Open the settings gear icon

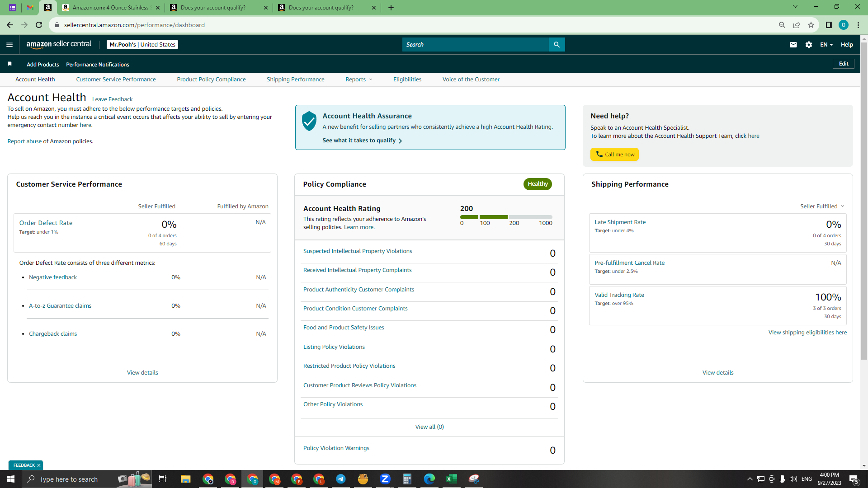(809, 44)
